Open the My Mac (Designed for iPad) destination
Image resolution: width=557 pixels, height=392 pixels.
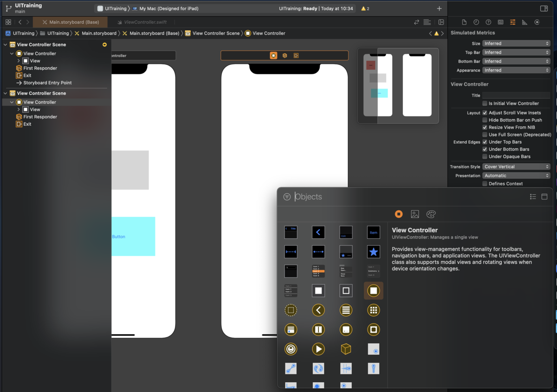click(x=166, y=8)
